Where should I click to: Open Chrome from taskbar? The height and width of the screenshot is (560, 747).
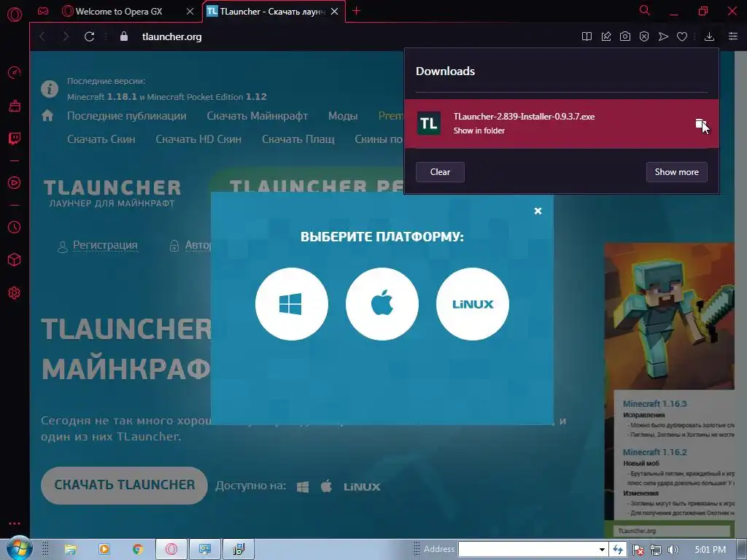point(138,549)
